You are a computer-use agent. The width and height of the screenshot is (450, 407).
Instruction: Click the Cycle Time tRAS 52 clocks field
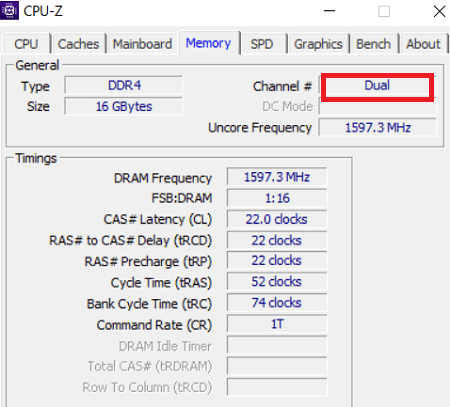click(x=277, y=282)
